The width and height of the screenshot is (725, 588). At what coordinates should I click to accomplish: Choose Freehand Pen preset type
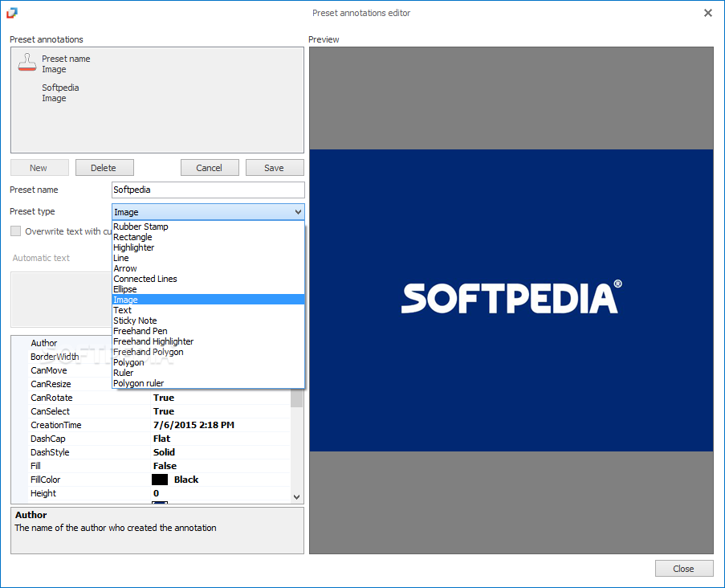(208, 331)
